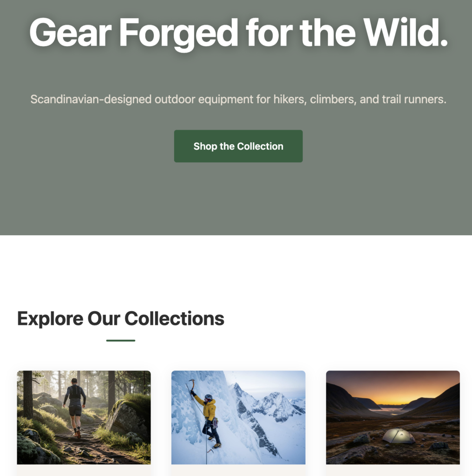Click the Gear Forged for the Wild headline
Image resolution: width=472 pixels, height=476 pixels.
click(238, 32)
